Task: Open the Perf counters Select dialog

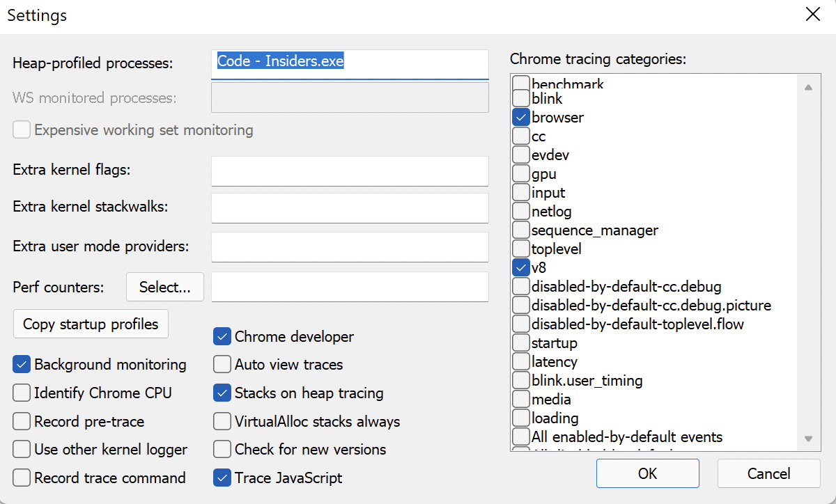Action: pyautogui.click(x=164, y=287)
